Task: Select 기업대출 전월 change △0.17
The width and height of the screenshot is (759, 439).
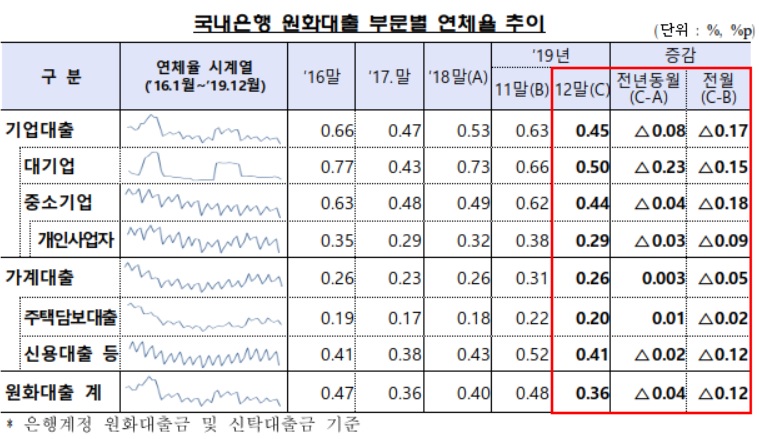Action: point(724,131)
